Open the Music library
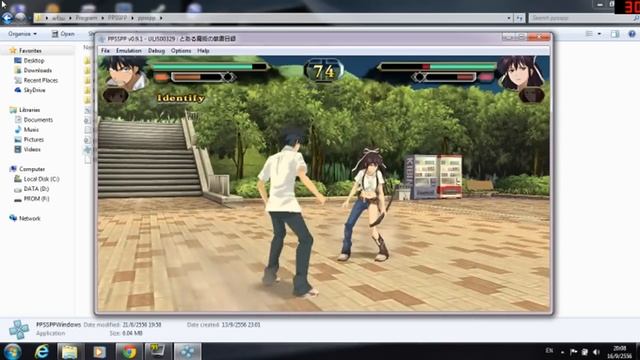This screenshot has height=360, width=640. tap(31, 130)
